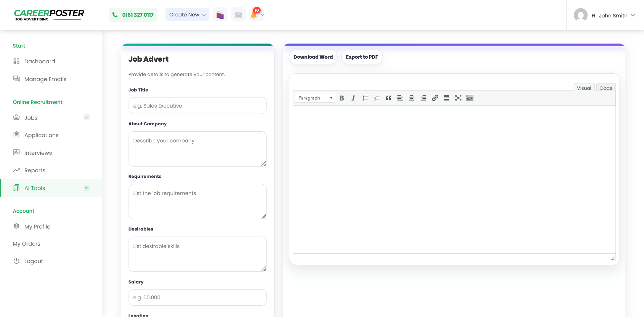Screen dimensions: 644x317
Task: Insert a bulleted list in the editor
Action: click(365, 98)
